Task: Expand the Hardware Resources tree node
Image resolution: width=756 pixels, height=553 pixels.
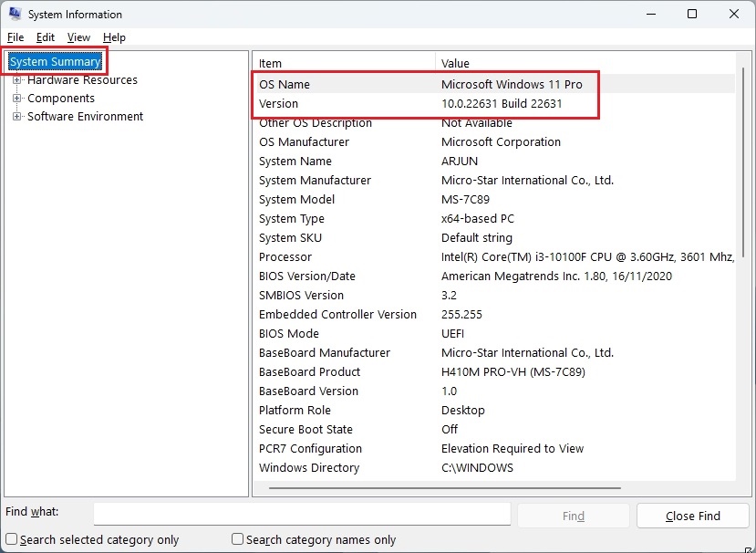Action: pos(17,79)
